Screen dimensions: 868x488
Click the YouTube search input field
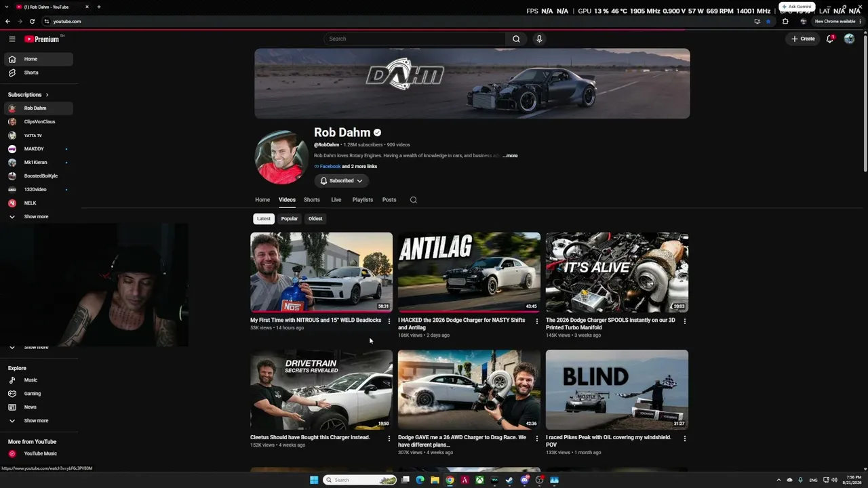tap(414, 39)
